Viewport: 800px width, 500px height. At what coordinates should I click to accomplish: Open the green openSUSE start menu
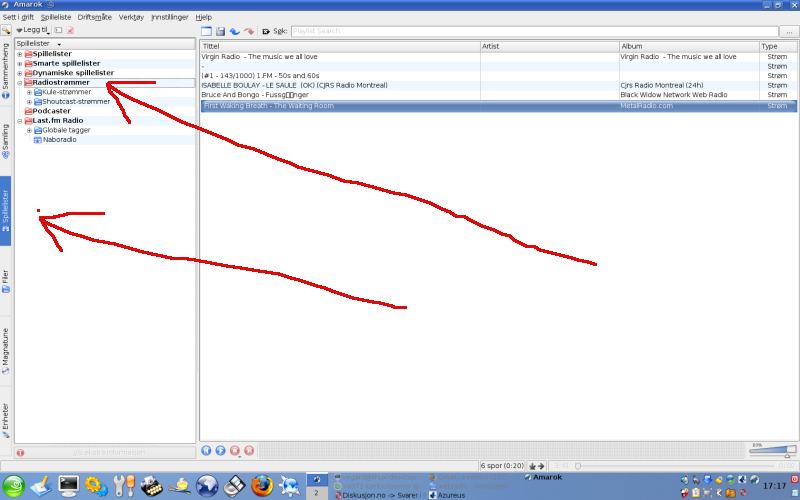(13, 486)
